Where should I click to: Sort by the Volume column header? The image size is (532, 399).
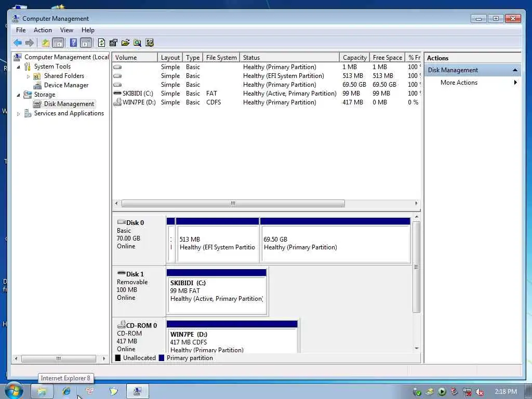click(x=135, y=57)
